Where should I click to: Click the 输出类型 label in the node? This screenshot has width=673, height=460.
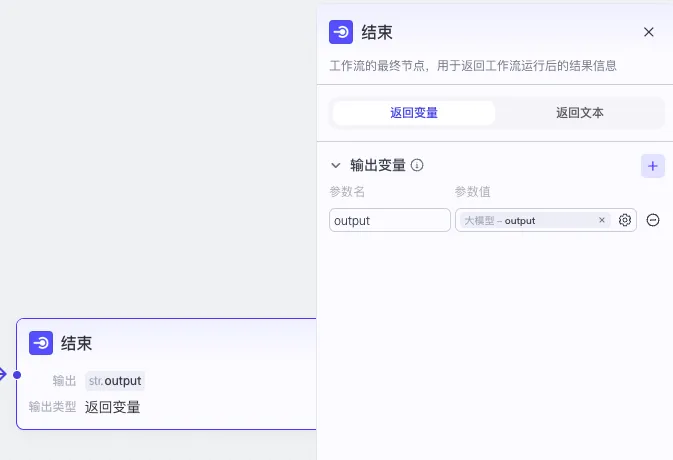click(x=52, y=406)
